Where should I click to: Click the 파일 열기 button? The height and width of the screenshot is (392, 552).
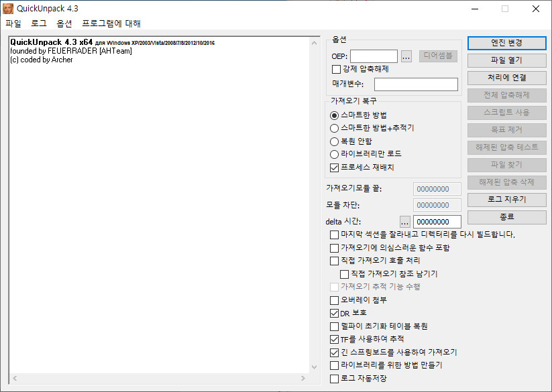click(506, 60)
